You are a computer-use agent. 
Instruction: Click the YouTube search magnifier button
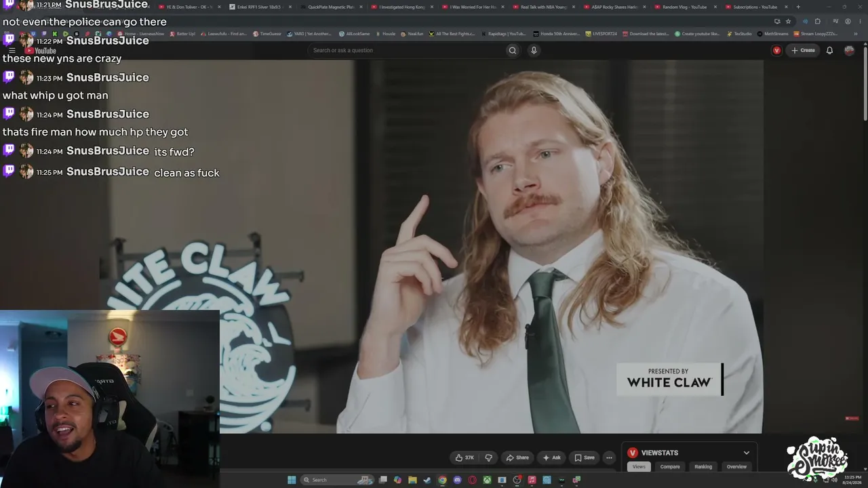[513, 50]
